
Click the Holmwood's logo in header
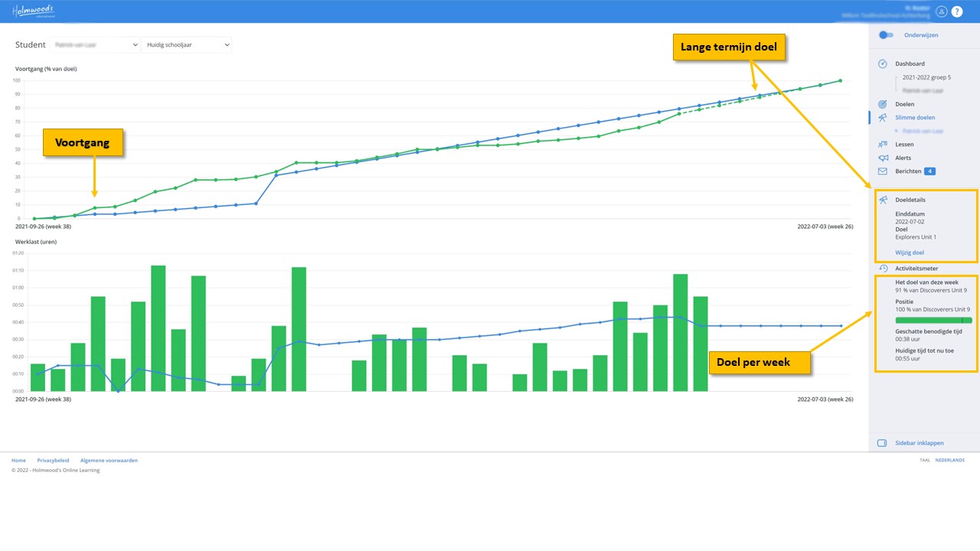[33, 11]
